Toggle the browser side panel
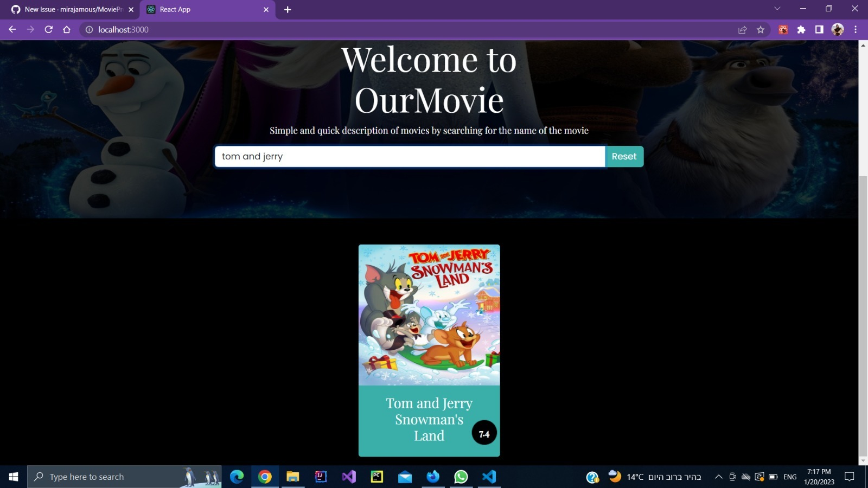 point(819,29)
